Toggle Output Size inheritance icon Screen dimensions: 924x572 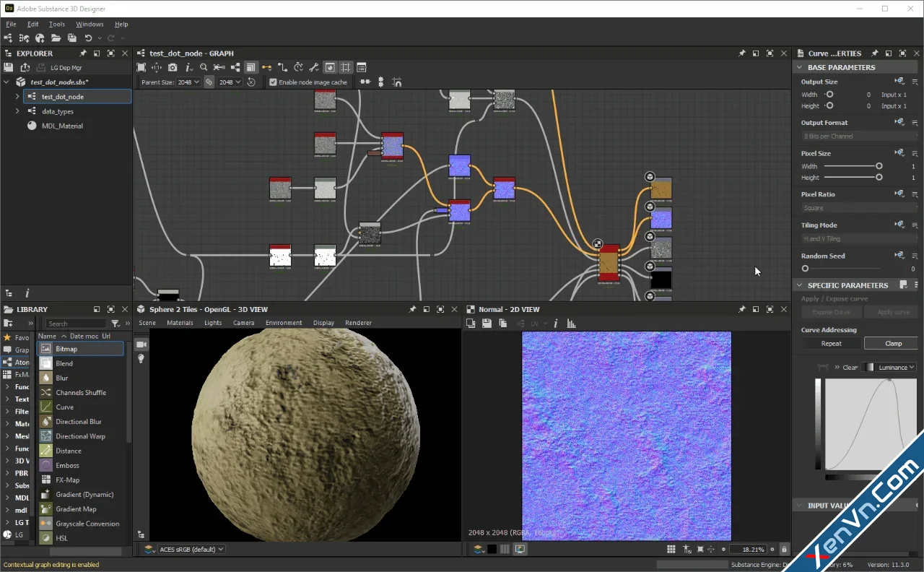(x=899, y=82)
